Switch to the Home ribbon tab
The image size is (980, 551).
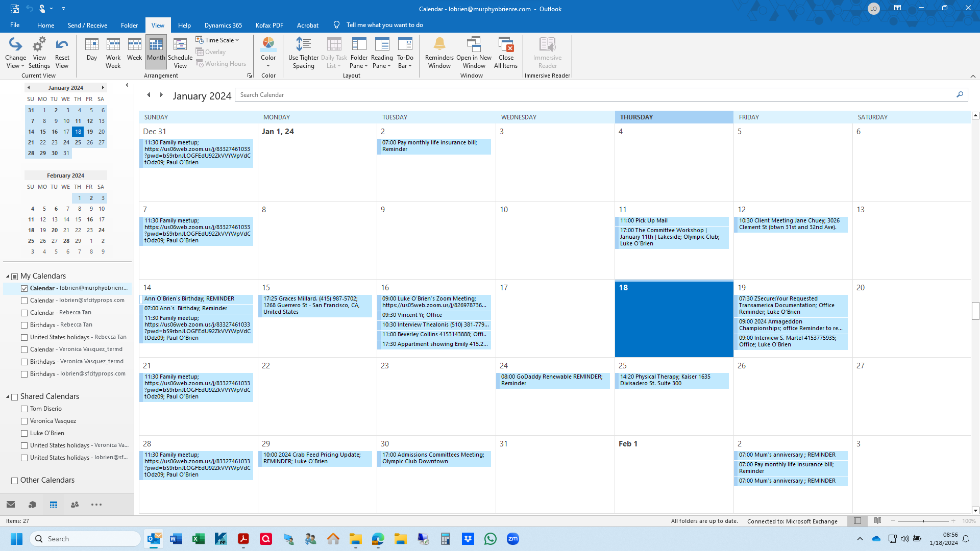tap(45, 25)
